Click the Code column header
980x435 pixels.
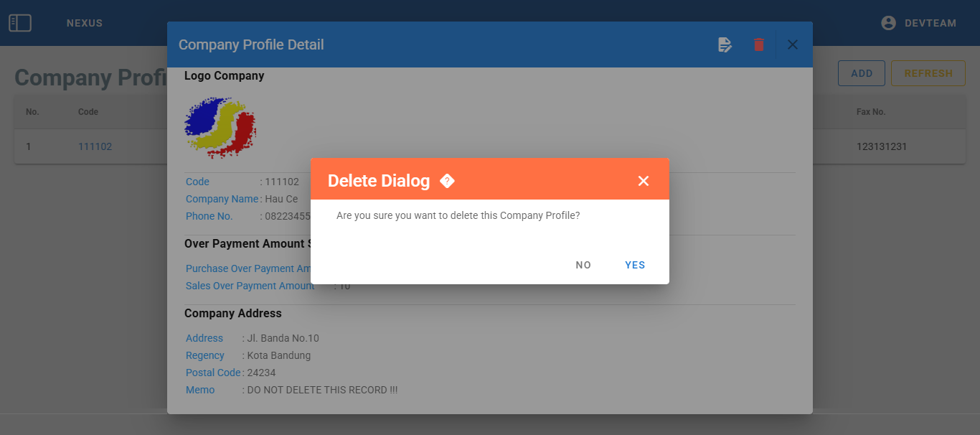[88, 112]
